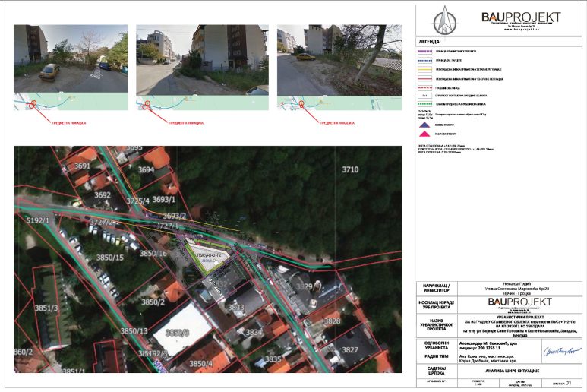Click the magenta triangle pedestrian access symbol
Viewport: 587px width, 392px height.
pos(426,132)
